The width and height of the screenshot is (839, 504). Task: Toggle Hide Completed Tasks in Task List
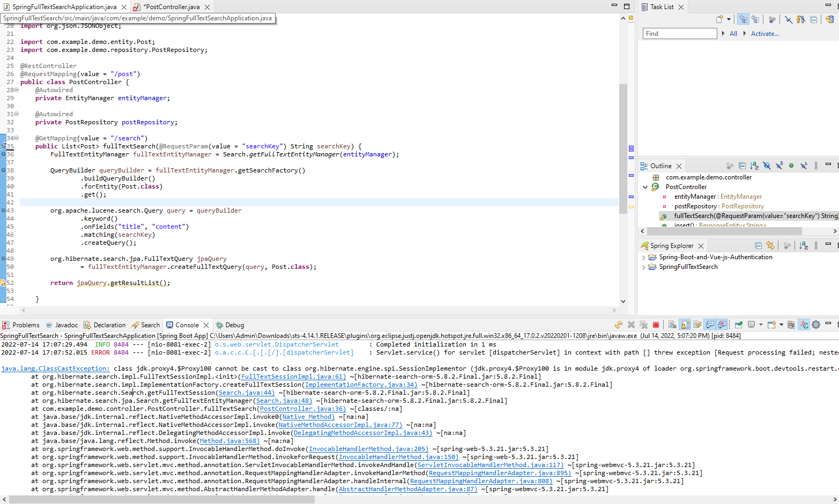789,19
